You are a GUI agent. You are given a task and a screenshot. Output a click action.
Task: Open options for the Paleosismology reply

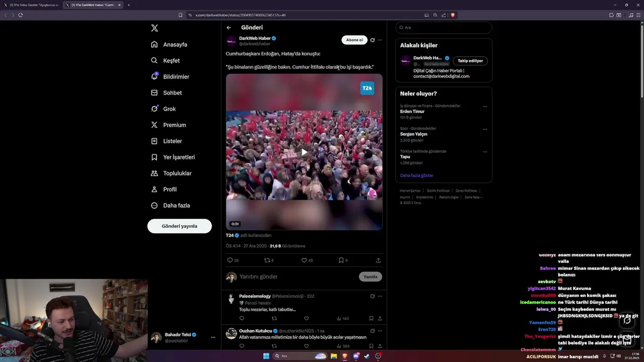(x=380, y=296)
